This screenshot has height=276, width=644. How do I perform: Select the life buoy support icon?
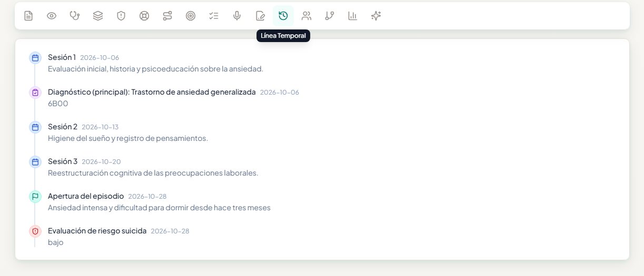pos(144,16)
